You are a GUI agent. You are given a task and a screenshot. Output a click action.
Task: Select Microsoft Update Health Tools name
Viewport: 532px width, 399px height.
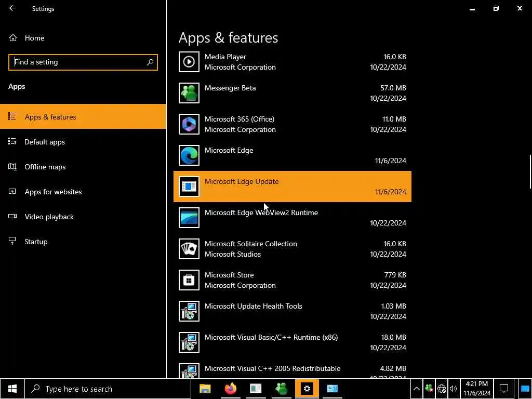pyautogui.click(x=253, y=307)
